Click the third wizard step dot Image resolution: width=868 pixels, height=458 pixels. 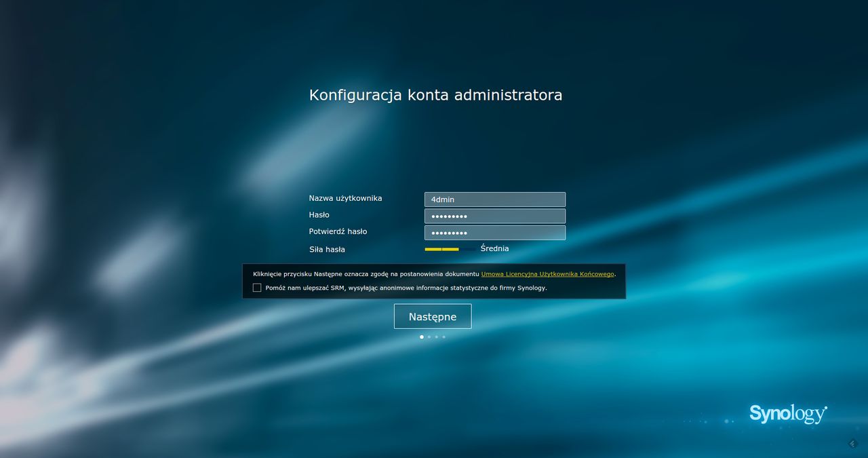tap(437, 337)
